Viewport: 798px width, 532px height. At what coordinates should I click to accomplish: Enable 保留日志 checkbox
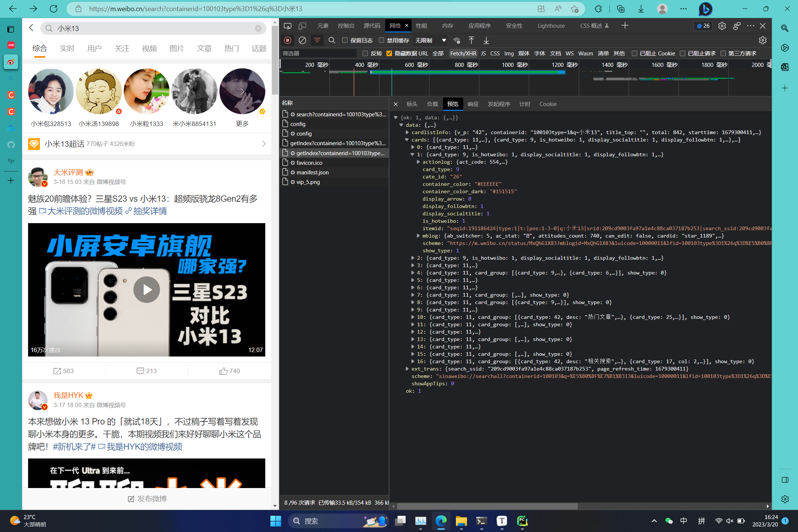[345, 40]
